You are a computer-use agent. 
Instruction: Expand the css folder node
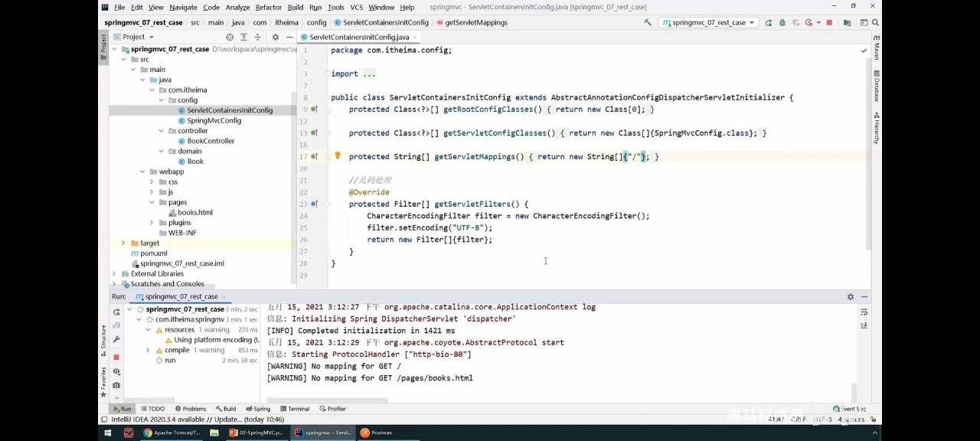tap(152, 181)
